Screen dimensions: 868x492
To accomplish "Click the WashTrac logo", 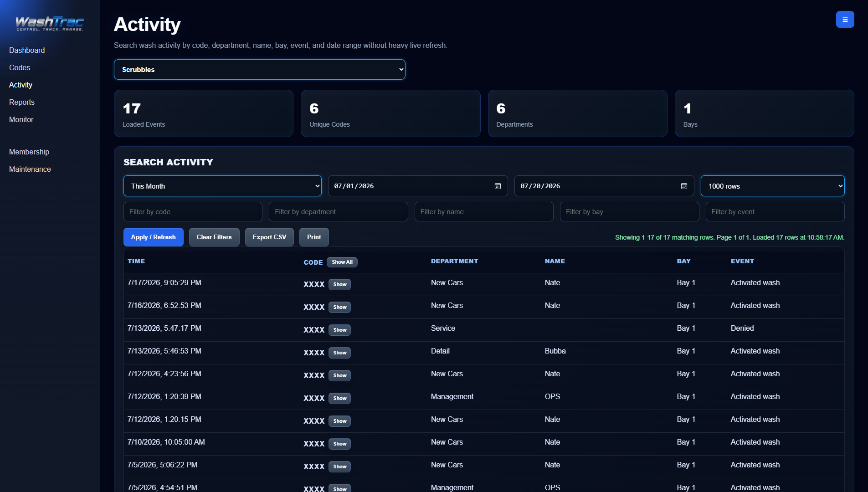I will (50, 23).
